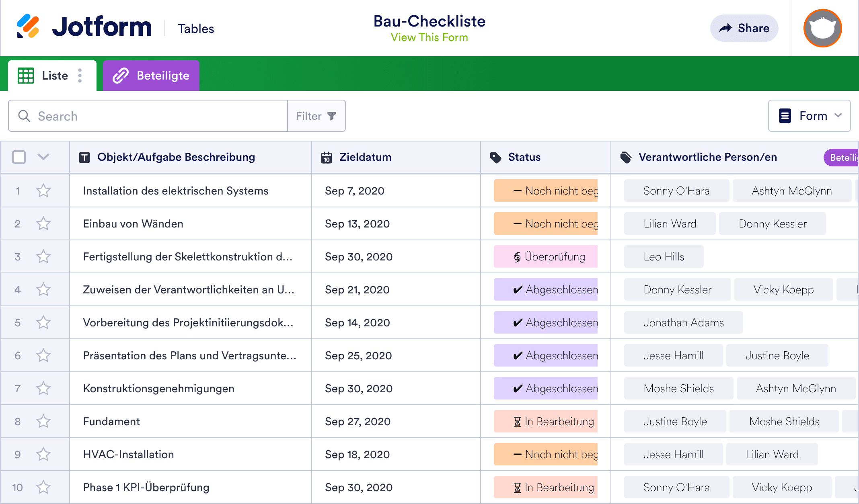
Task: Click the pink Überprüfung status badge
Action: click(545, 256)
